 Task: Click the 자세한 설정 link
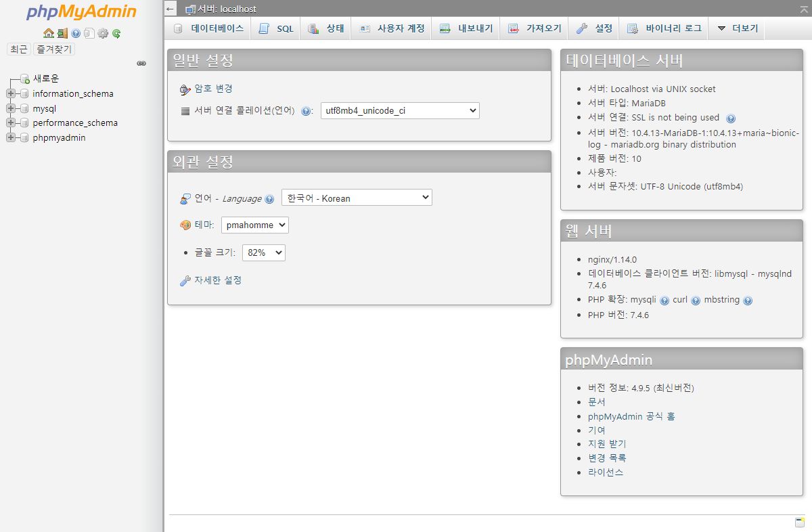point(218,280)
